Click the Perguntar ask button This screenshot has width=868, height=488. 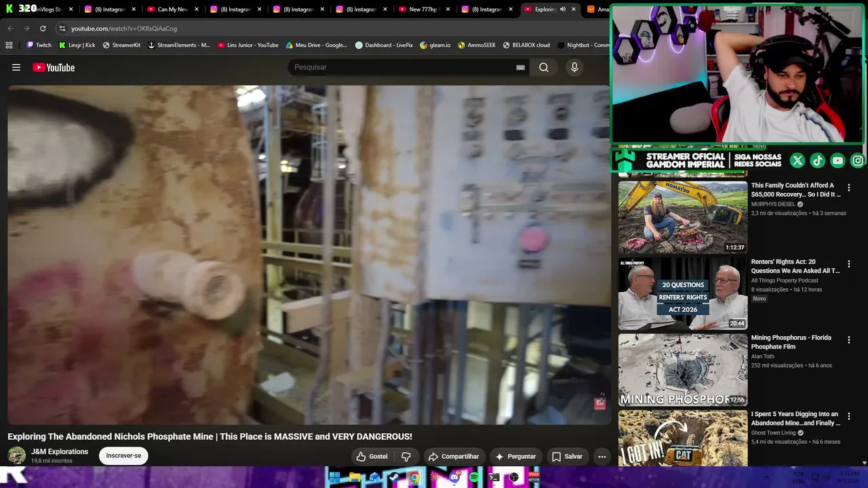(515, 456)
